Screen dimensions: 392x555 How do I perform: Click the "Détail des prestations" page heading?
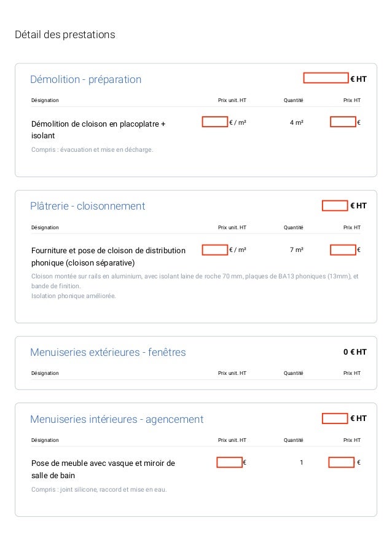(x=65, y=35)
